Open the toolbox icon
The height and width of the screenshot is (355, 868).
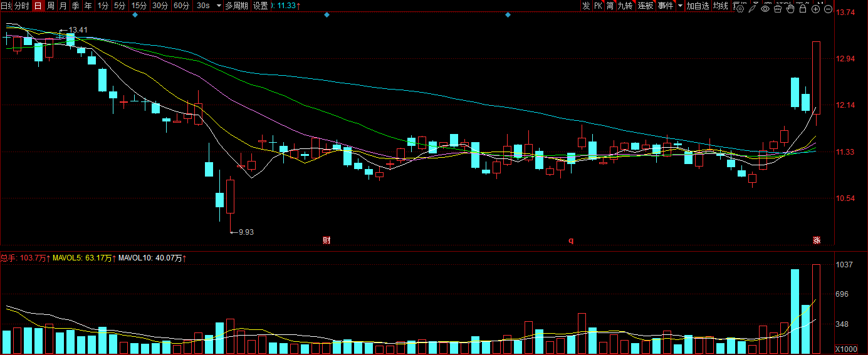pos(778,9)
